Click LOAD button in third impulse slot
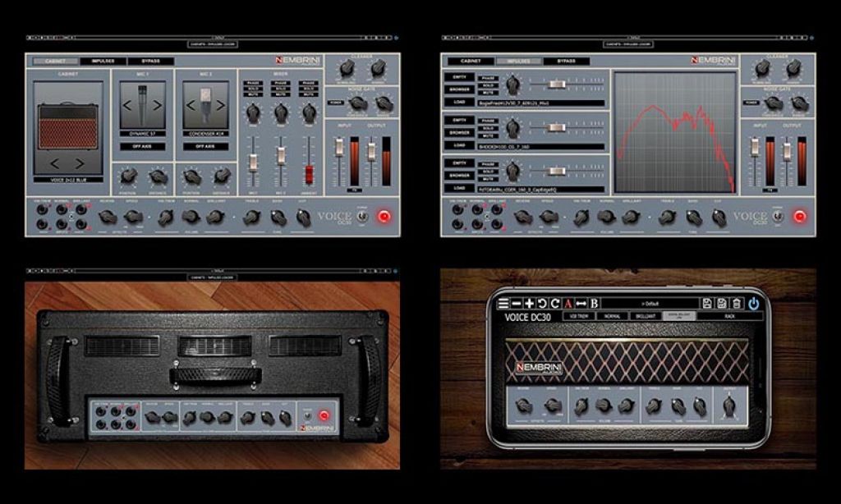The image size is (841, 504). point(459,188)
